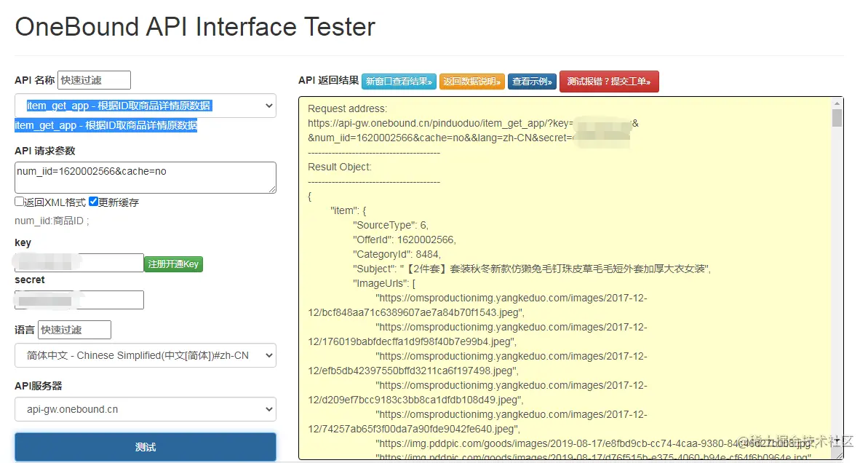Click the scrollbar up arrow in results

click(x=837, y=103)
